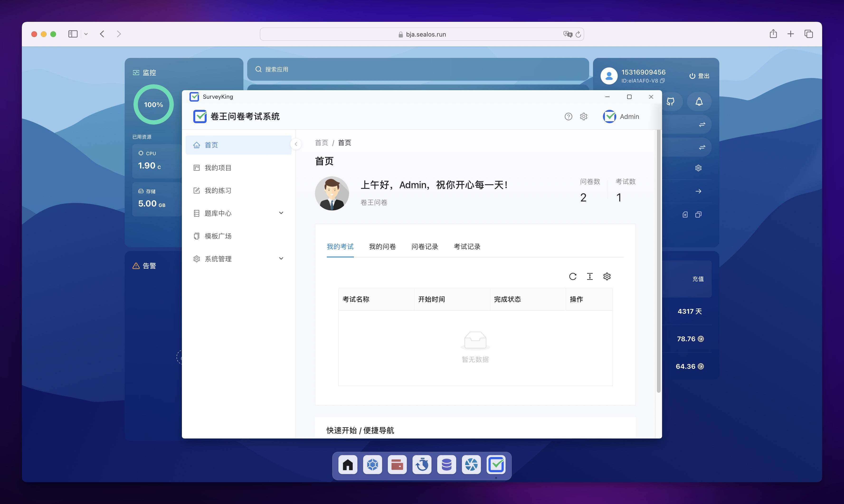Click the 考试名称 column header
The width and height of the screenshot is (844, 504).
click(376, 299)
